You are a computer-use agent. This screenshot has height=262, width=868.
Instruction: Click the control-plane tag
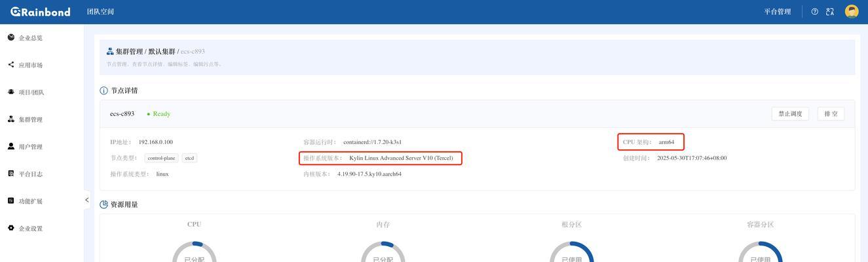pyautogui.click(x=161, y=158)
